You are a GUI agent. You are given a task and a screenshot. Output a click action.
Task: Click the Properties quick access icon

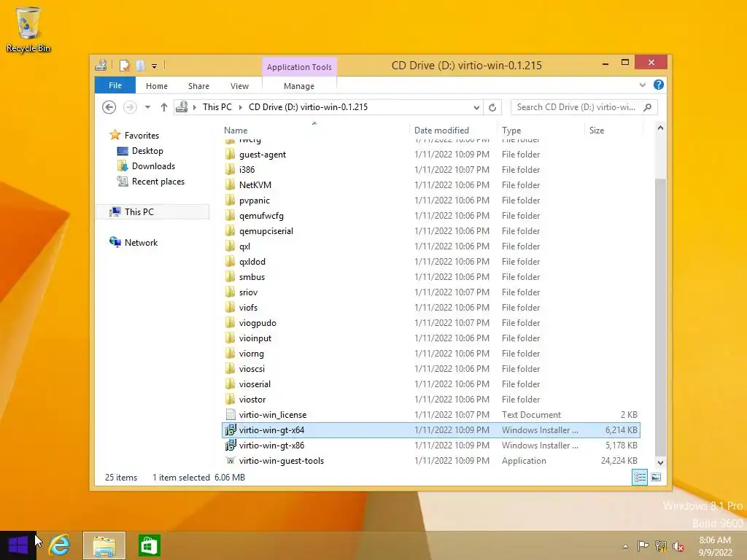[124, 65]
